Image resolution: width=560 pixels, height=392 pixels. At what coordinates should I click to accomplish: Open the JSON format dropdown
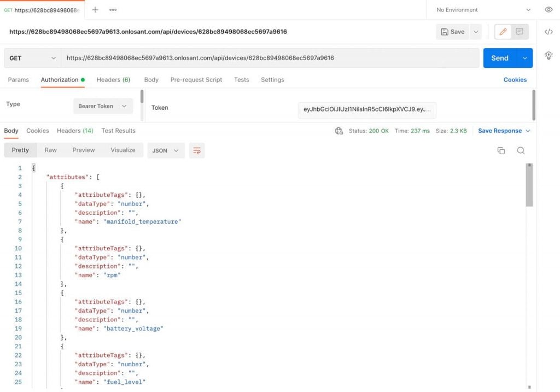[166, 150]
